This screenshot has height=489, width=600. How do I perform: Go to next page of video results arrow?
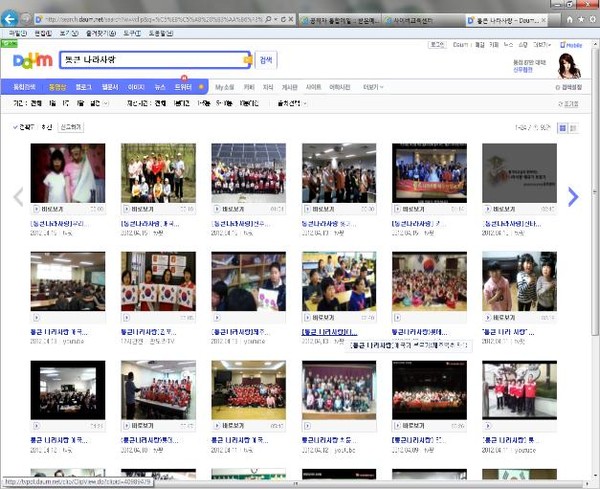click(572, 197)
